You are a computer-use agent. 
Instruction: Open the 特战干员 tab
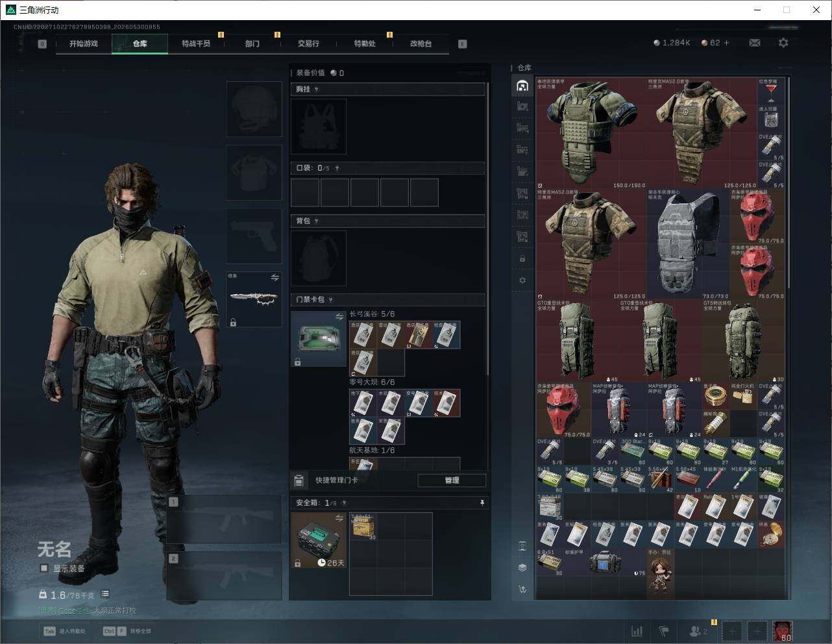pyautogui.click(x=196, y=43)
